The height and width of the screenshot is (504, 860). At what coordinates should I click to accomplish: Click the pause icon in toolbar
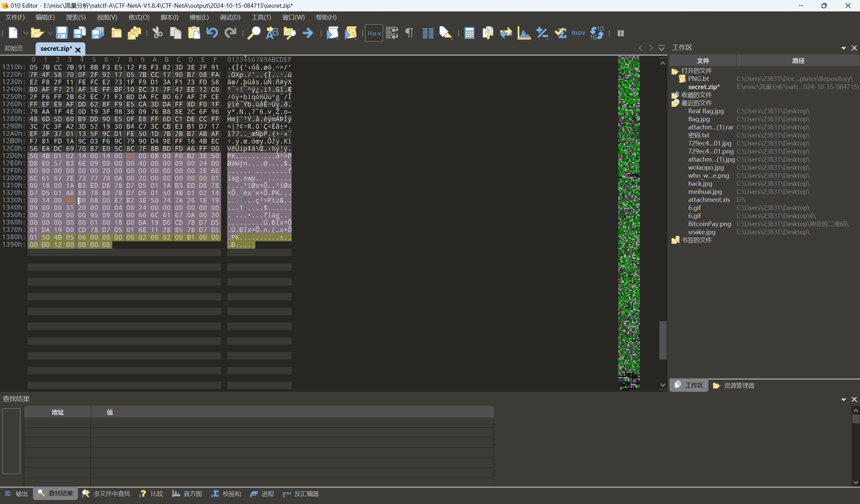[x=620, y=33]
